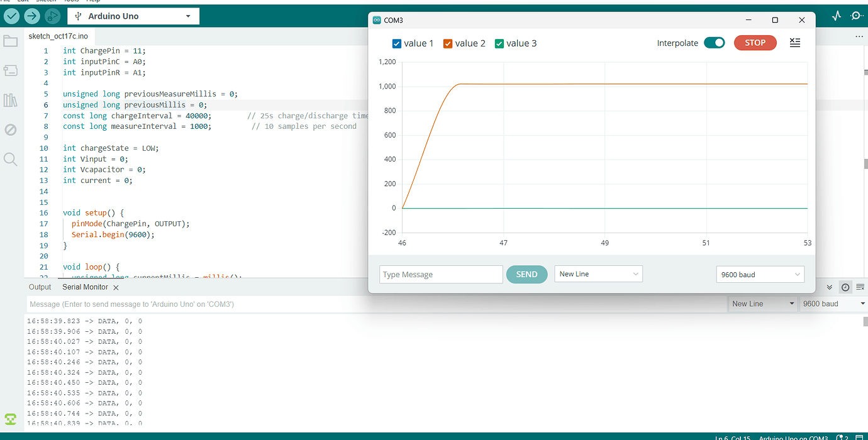
Task: Turn off the Interpolate switch
Action: click(x=714, y=43)
